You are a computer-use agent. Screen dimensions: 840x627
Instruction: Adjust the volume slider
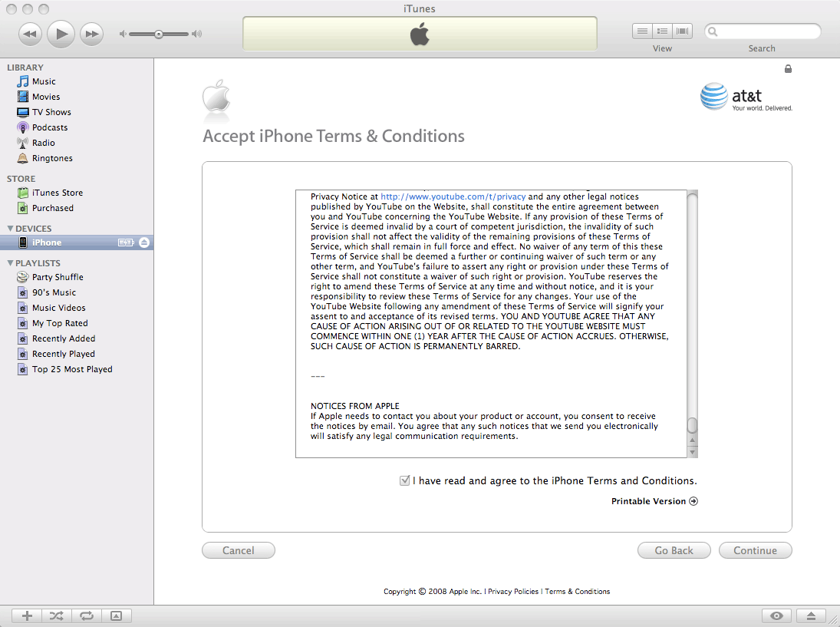point(159,34)
